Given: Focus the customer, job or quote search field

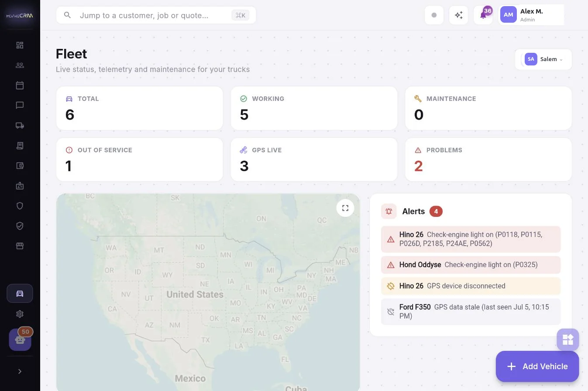Looking at the screenshot, I should 156,15.
